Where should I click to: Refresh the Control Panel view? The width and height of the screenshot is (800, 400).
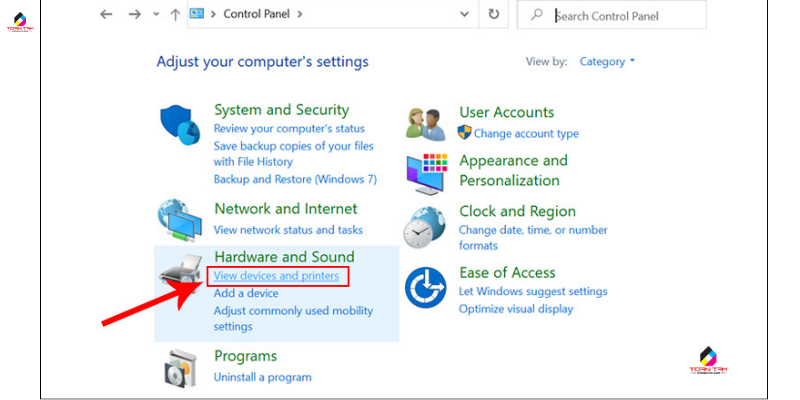click(x=494, y=15)
